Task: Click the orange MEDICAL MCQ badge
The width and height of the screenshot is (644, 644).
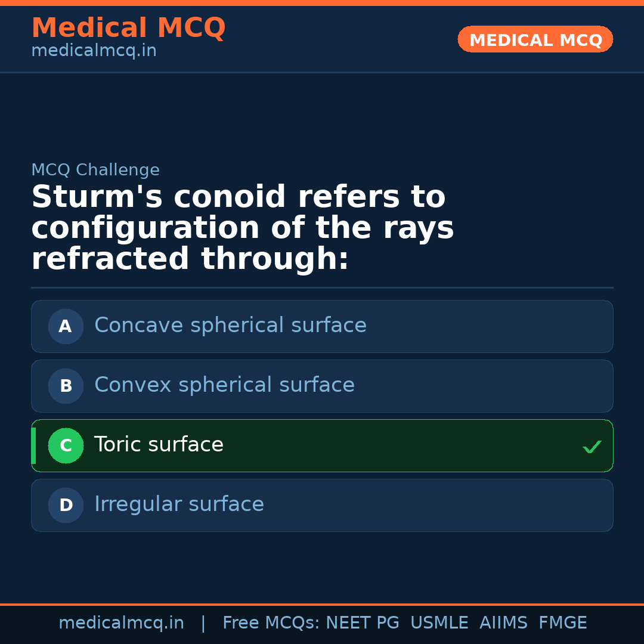Action: pyautogui.click(x=535, y=39)
